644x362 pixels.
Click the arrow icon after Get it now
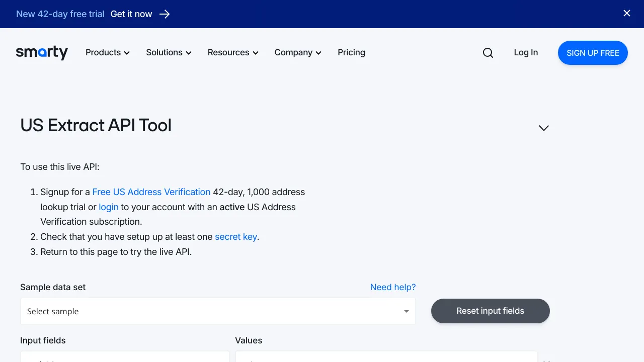(165, 14)
